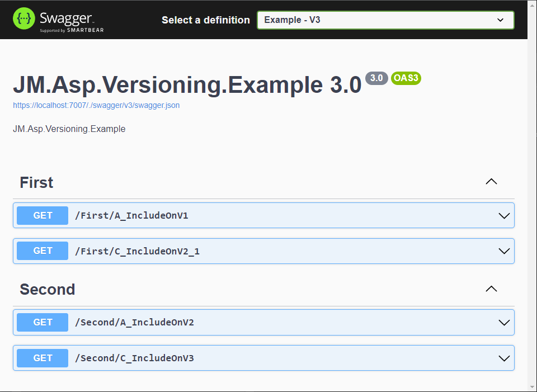Open the Select a definition dropdown
The width and height of the screenshot is (537, 392).
pos(385,20)
